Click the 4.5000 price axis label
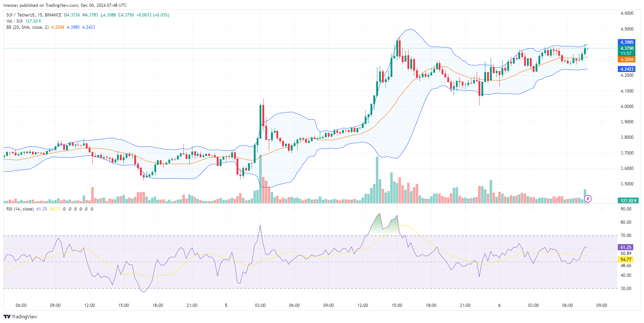This screenshot has height=323, width=644. (627, 29)
